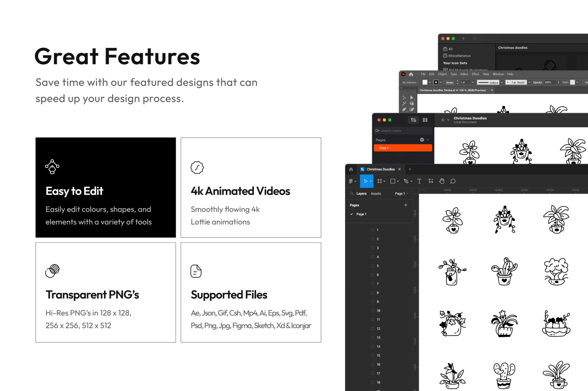
Task: Click the Easy to Edit feature card
Action: (105, 187)
